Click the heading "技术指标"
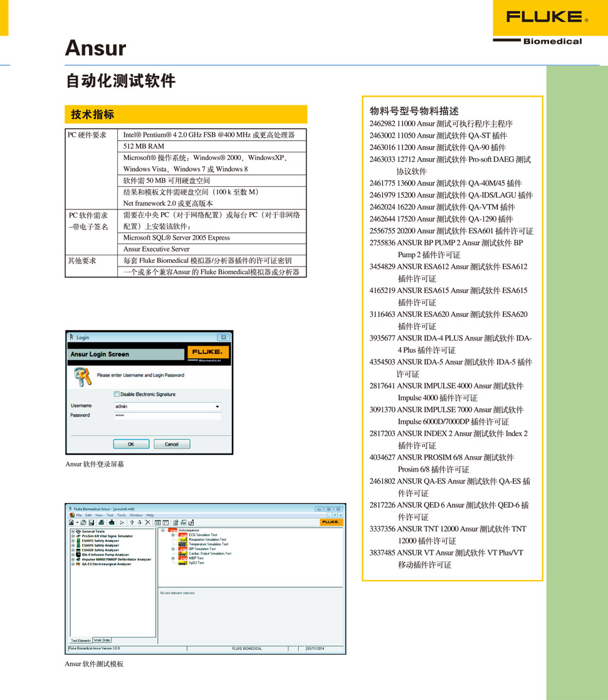The width and height of the screenshot is (608, 700). pyautogui.click(x=93, y=115)
